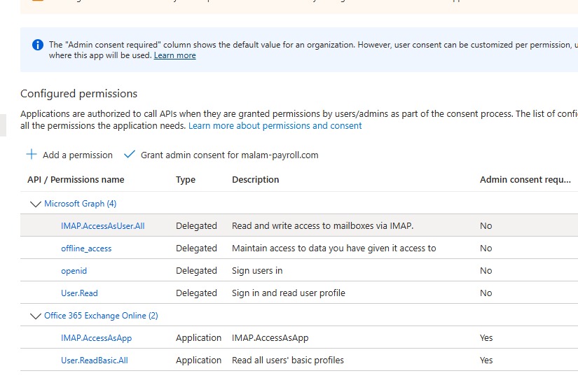Click the No consent value for User.Read
The width and height of the screenshot is (578, 392).
pos(486,293)
